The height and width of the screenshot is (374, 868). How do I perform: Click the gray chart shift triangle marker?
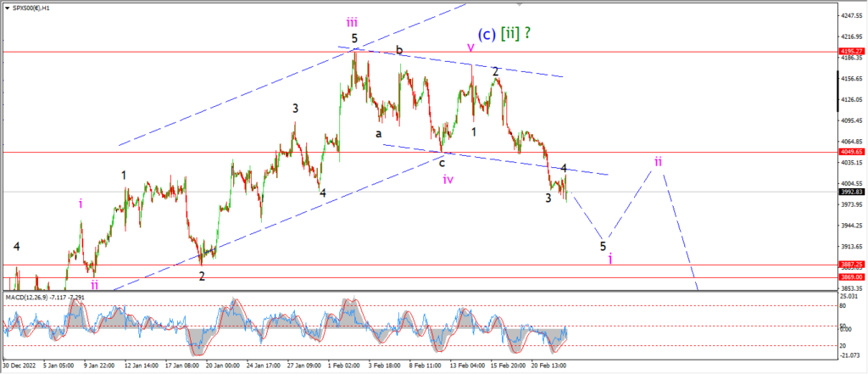tap(520, 4)
